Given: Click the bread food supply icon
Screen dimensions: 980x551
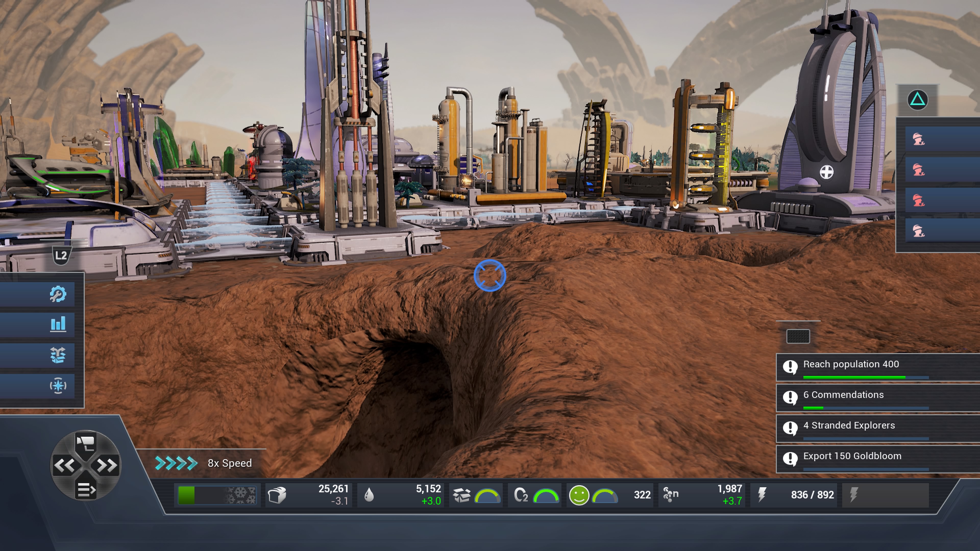Looking at the screenshot, I should pyautogui.click(x=277, y=495).
